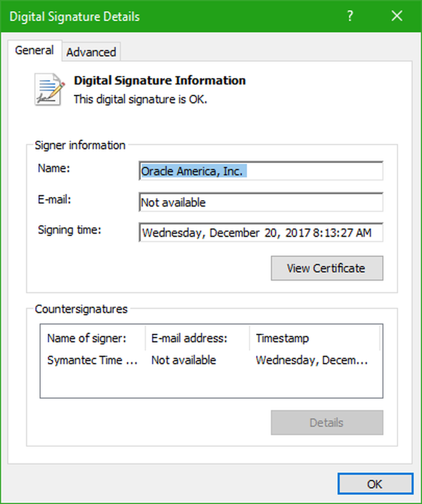Image resolution: width=422 pixels, height=504 pixels.
Task: Click the digital signature document icon
Action: [50, 89]
